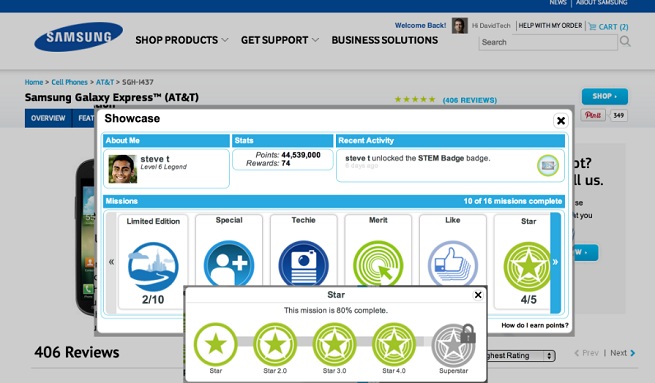Image resolution: width=655 pixels, height=383 pixels.
Task: Click the Star 4.0 badge
Action: pyautogui.click(x=394, y=345)
